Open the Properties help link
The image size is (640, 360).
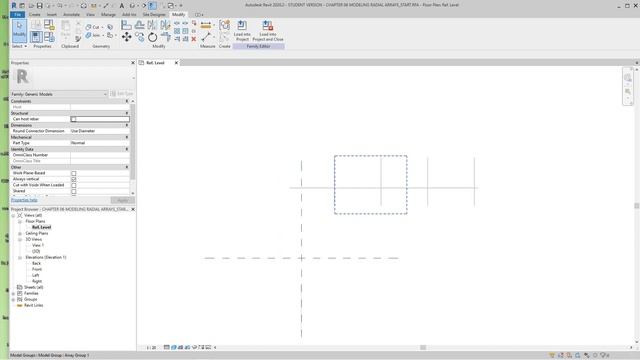(24, 200)
